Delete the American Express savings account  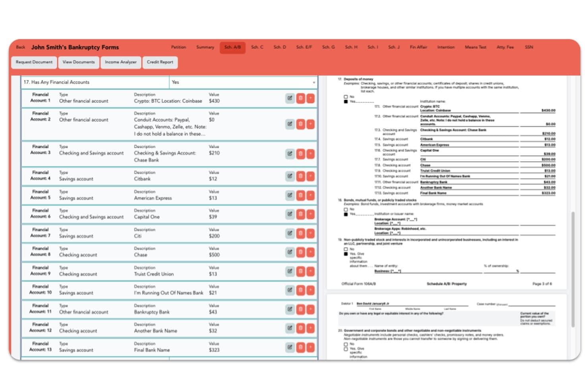pyautogui.click(x=301, y=195)
